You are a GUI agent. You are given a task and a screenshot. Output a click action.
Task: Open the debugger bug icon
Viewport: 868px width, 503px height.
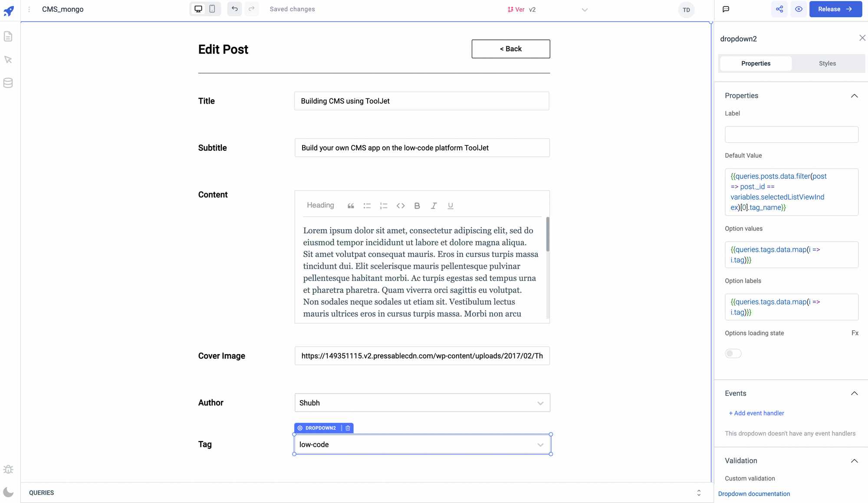point(8,470)
